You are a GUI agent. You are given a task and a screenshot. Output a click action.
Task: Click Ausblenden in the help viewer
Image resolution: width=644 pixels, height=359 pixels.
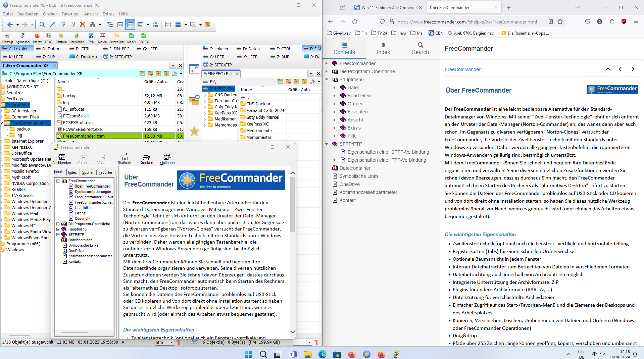pyautogui.click(x=62, y=159)
